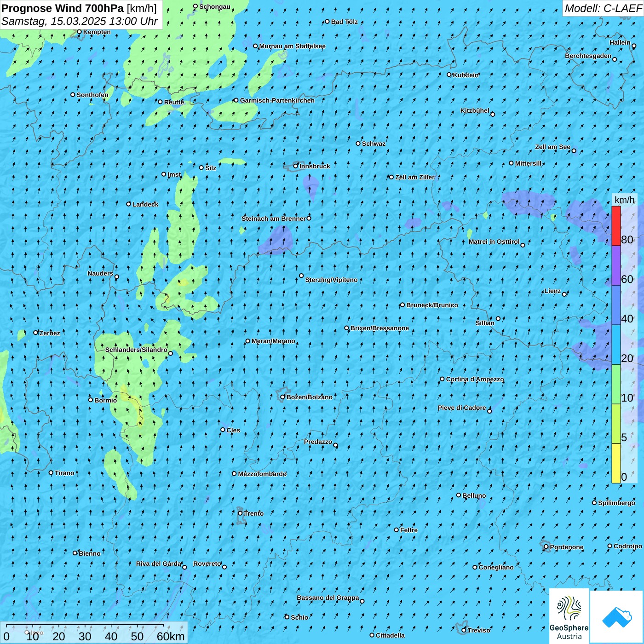Click the Matrei in Osttirol label
The height and width of the screenshot is (644, 644).
pyautogui.click(x=494, y=241)
